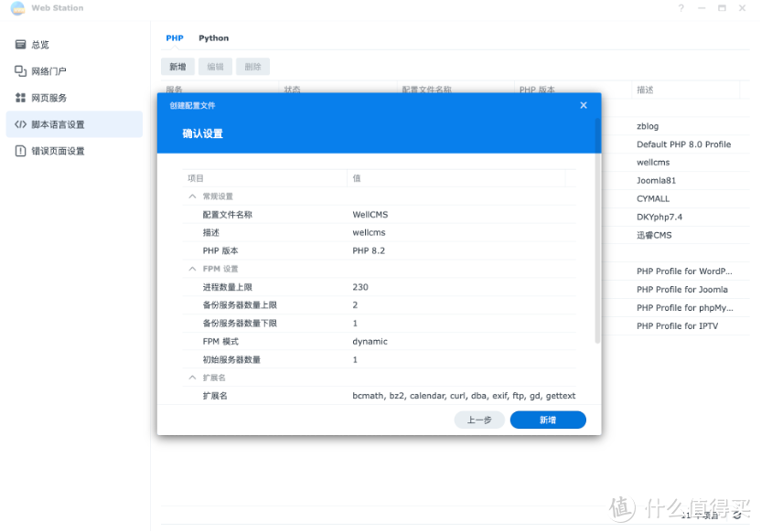Screen dimensions: 761x532
Task: Click the dialog vertical scrollbar
Action: click(x=597, y=231)
